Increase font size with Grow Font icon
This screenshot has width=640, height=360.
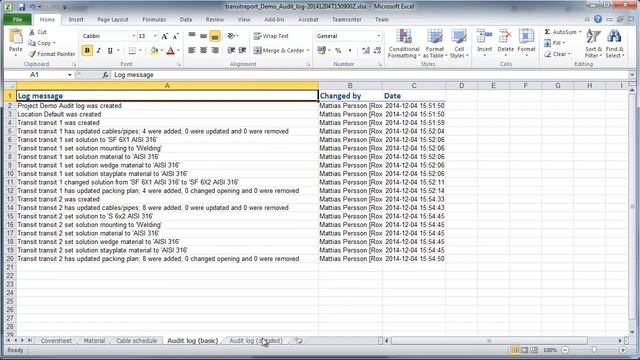point(164,36)
